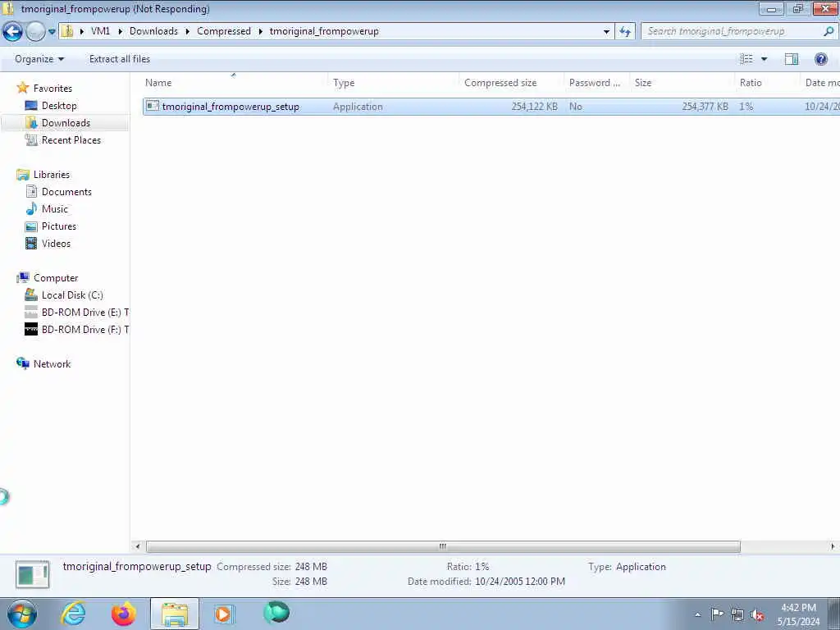Click the scrollbar right arrow

(x=833, y=546)
